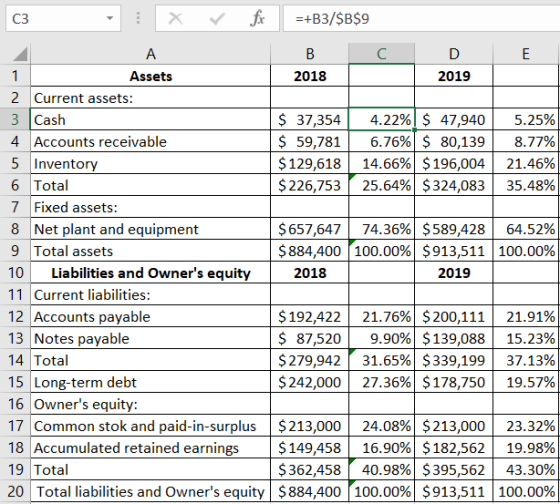Open the Name Box dropdown arrow
Screen dimensions: 560x504
pyautogui.click(x=110, y=18)
